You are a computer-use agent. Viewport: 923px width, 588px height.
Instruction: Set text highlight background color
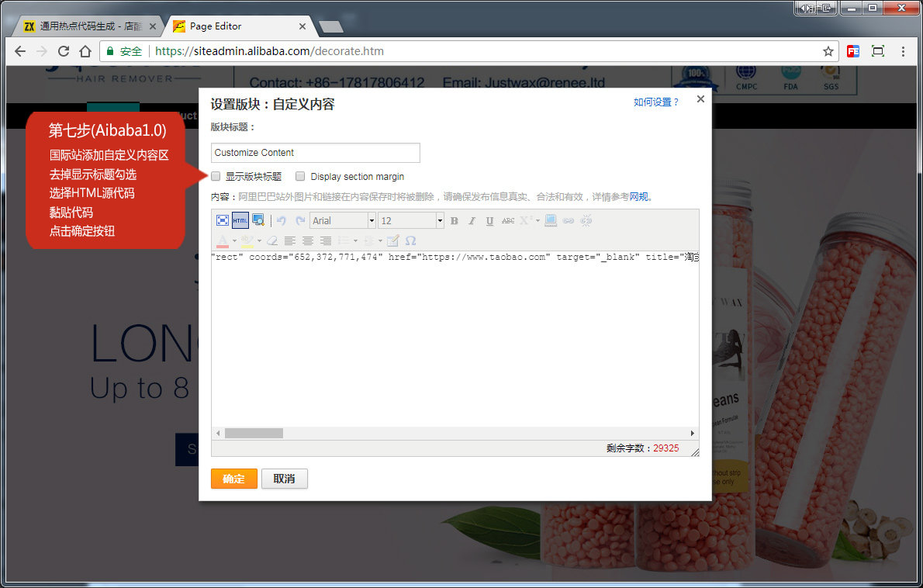pyautogui.click(x=247, y=240)
